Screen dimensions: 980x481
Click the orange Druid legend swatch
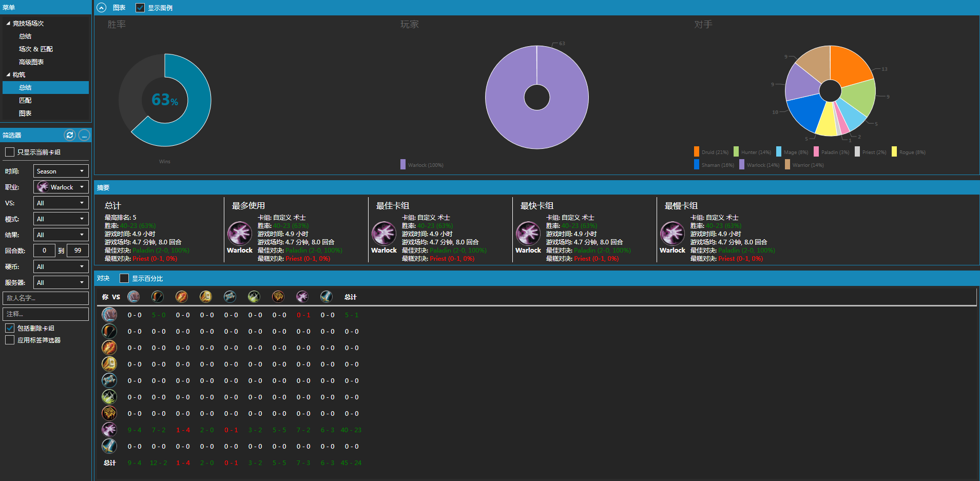[697, 152]
